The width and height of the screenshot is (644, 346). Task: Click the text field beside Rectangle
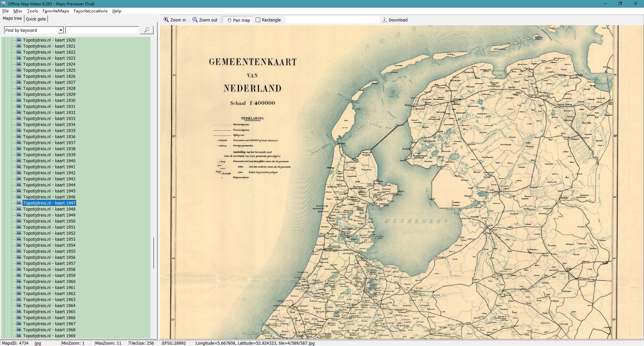tap(332, 20)
